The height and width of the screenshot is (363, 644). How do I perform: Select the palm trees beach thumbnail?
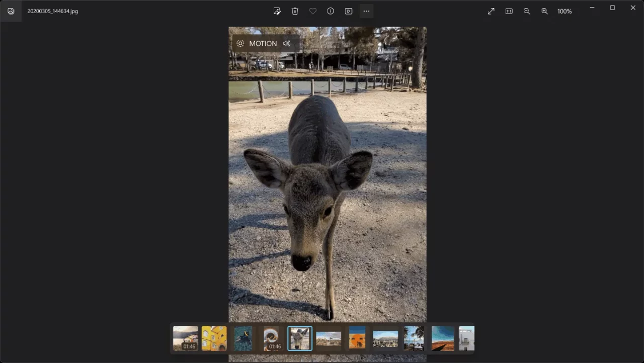[x=414, y=338]
